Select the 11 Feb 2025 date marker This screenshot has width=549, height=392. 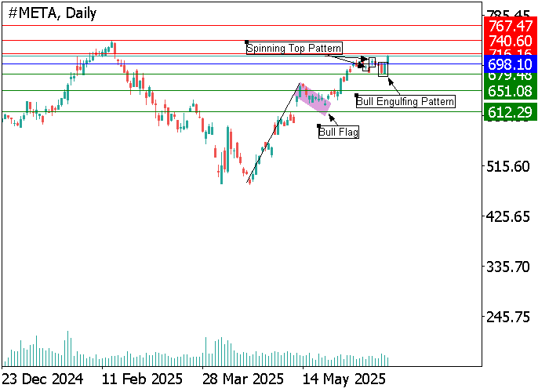pyautogui.click(x=141, y=379)
